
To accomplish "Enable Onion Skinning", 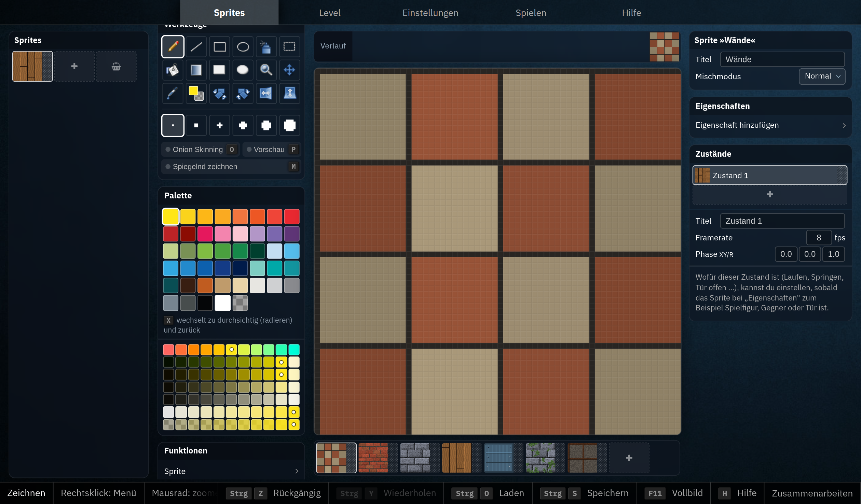I will pyautogui.click(x=201, y=150).
